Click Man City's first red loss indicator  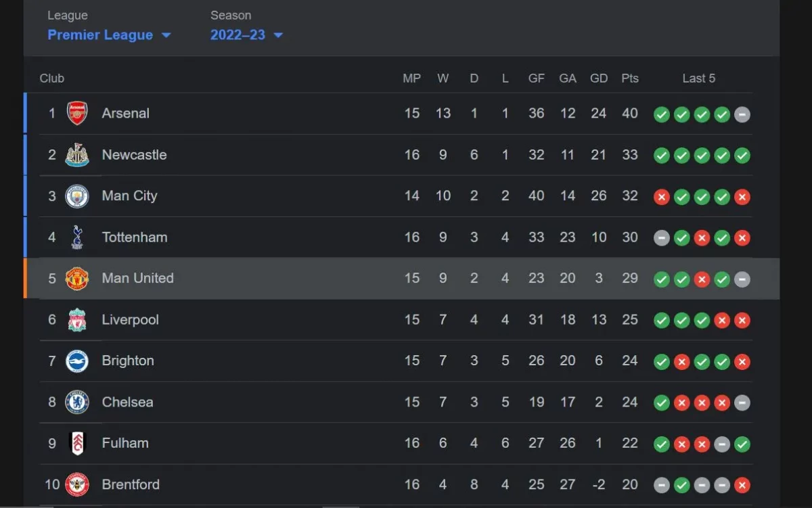[662, 198]
